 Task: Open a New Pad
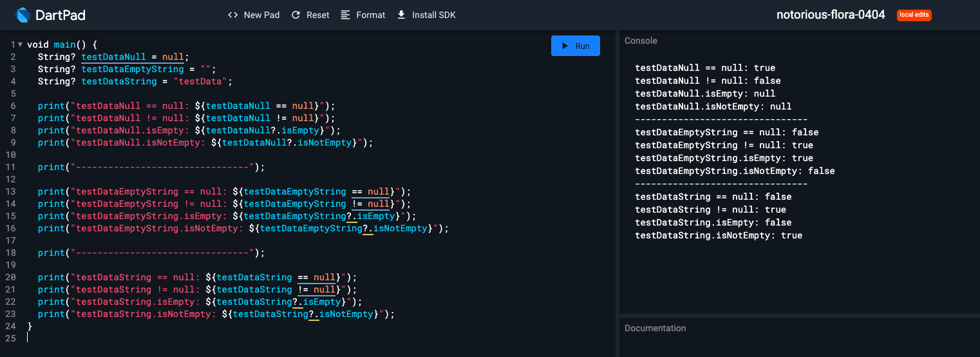(254, 15)
